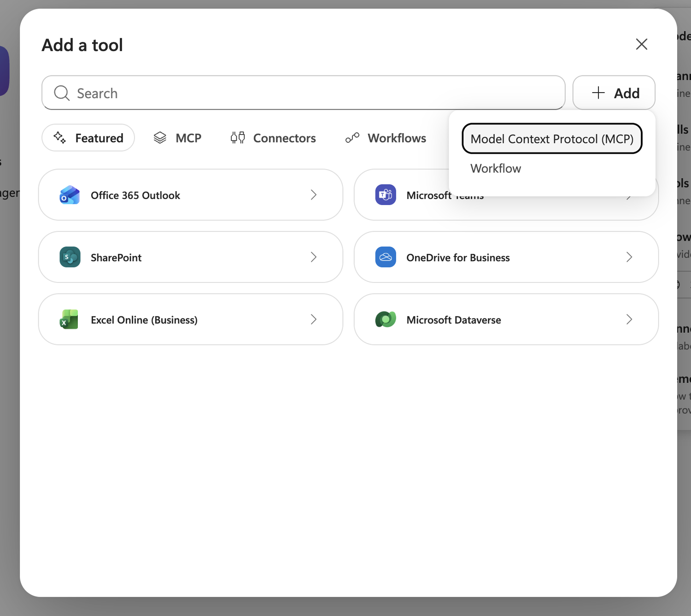
Task: Expand Microsoft Dataverse chevron
Action: [x=629, y=319]
